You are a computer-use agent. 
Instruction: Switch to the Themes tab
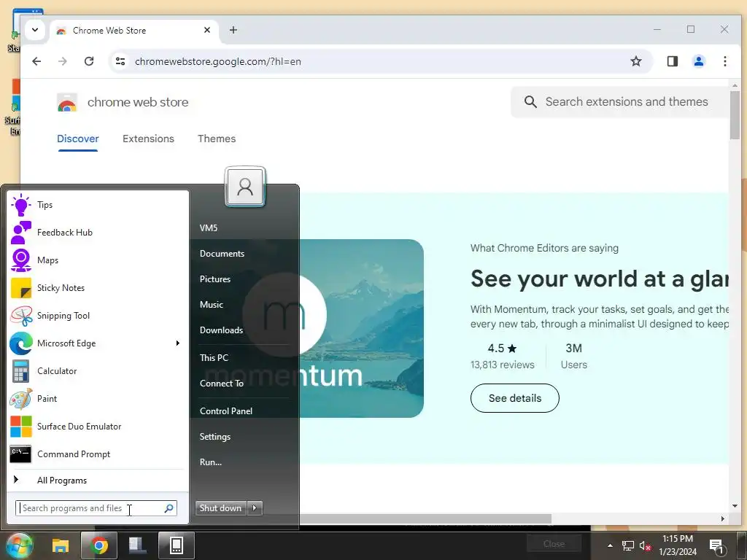tap(217, 139)
